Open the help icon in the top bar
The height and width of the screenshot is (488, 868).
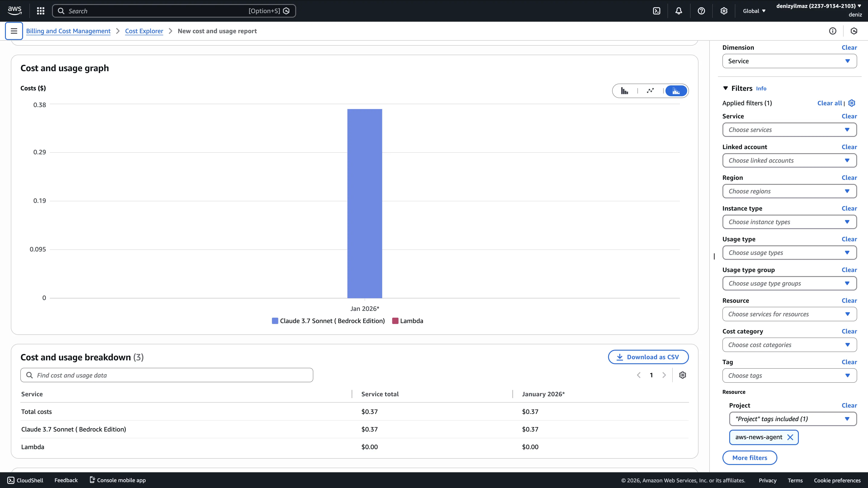(x=702, y=11)
